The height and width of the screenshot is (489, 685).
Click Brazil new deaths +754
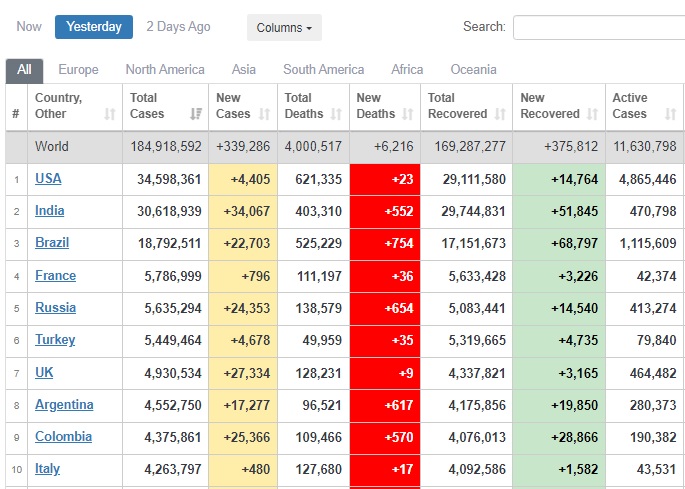(x=399, y=243)
